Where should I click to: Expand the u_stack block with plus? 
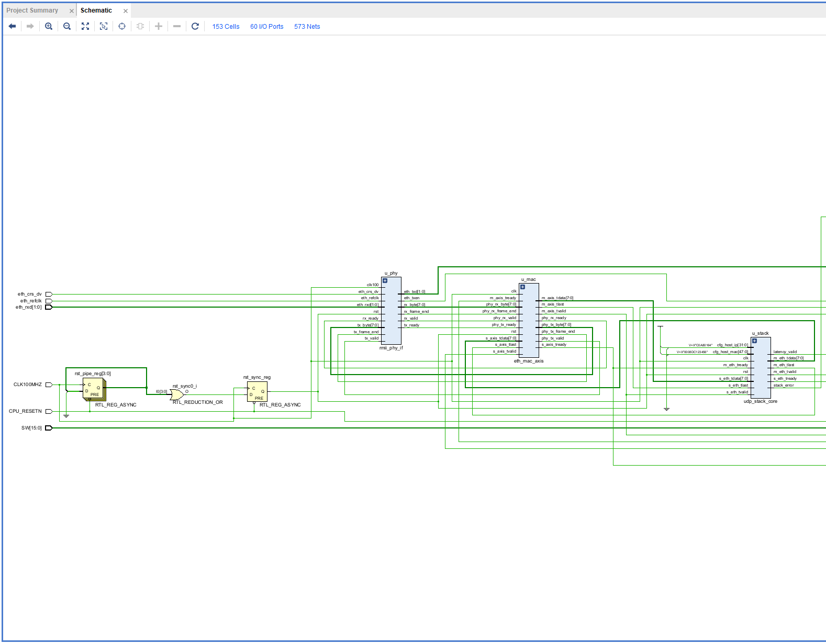pos(754,341)
